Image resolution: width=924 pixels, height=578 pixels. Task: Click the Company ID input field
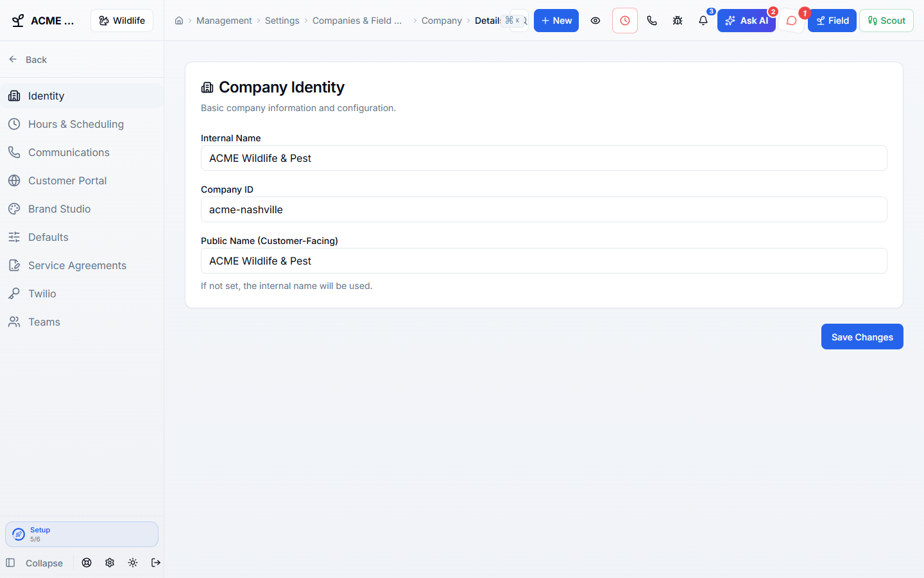pos(544,209)
